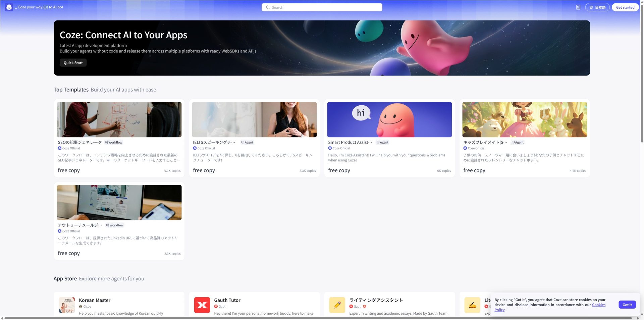Click the Gauth author icon under Gauth Tutor
644x320 pixels.
(216, 307)
